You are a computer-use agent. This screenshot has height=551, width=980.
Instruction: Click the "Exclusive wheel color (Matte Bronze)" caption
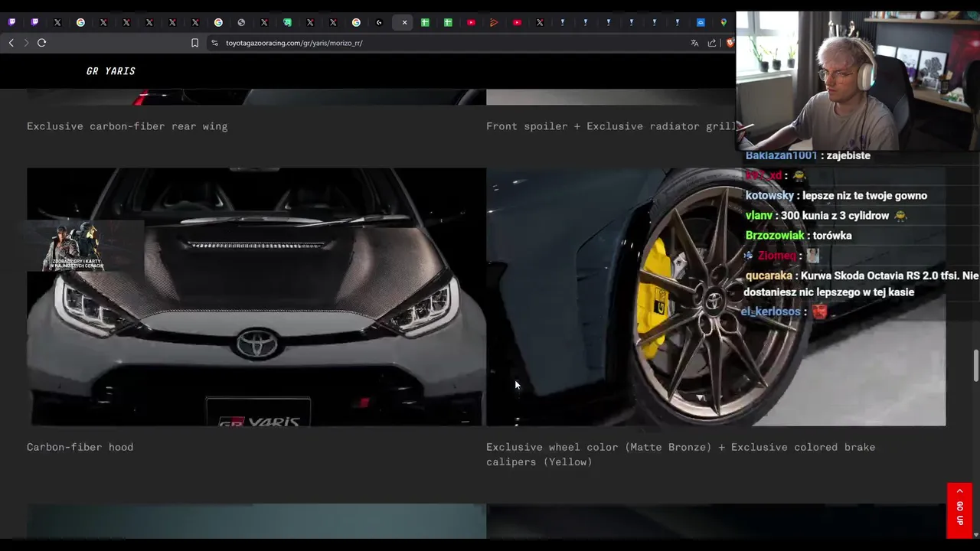(x=599, y=447)
